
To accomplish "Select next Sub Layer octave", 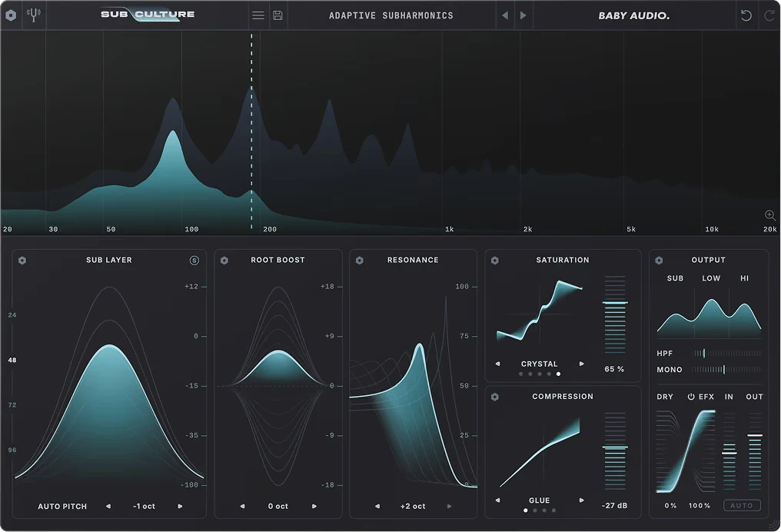I will (x=181, y=506).
